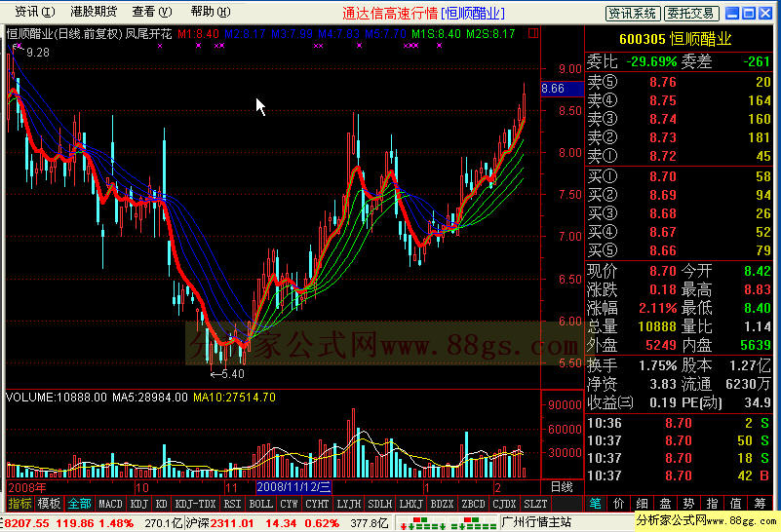Select the 指 index tab
781x532 pixels.
[x=713, y=504]
